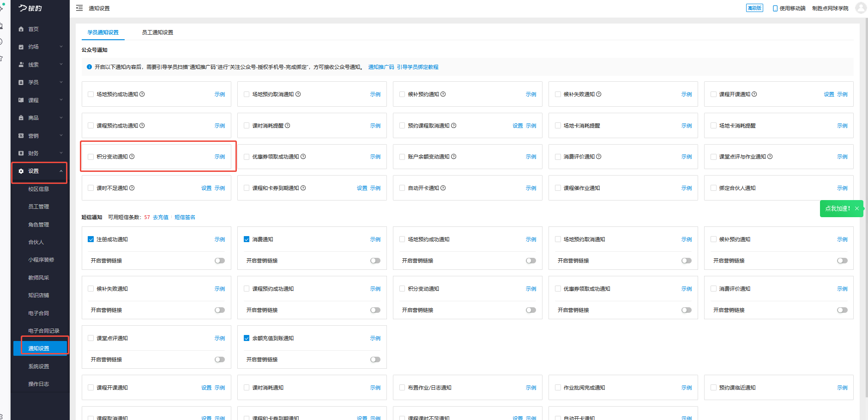This screenshot has width=868, height=420.
Task: Expand the 约场 sidebar menu
Action: (x=61, y=47)
